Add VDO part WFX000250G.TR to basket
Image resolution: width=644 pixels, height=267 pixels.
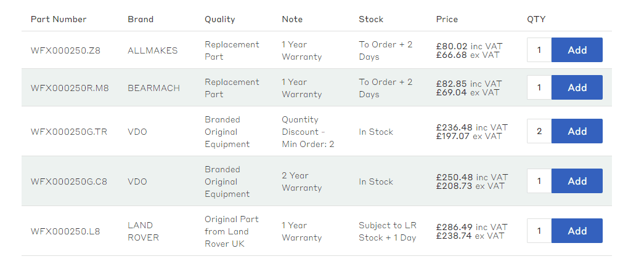pyautogui.click(x=577, y=131)
